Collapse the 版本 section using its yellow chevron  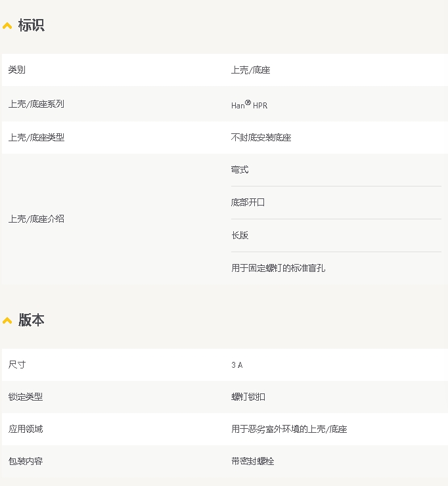7,320
